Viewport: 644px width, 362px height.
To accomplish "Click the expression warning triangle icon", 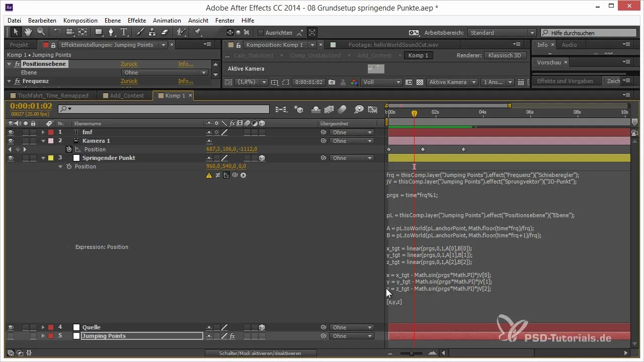I will pyautogui.click(x=209, y=175).
